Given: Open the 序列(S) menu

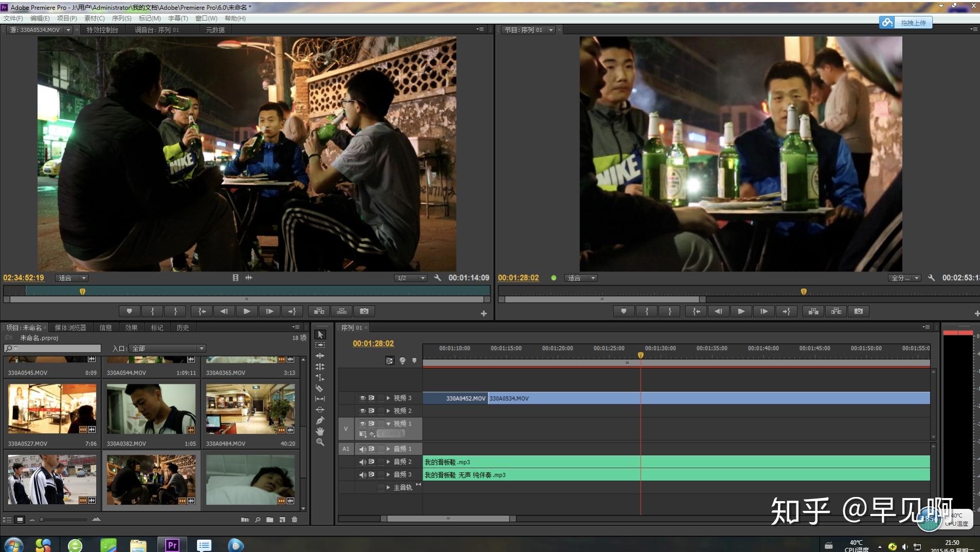Looking at the screenshot, I should [x=122, y=19].
